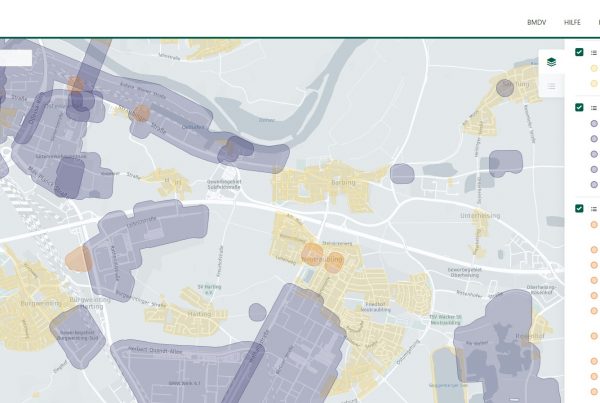Viewport: 600px width, 403px height.
Task: Open the map layers panel icon
Action: coord(551,62)
